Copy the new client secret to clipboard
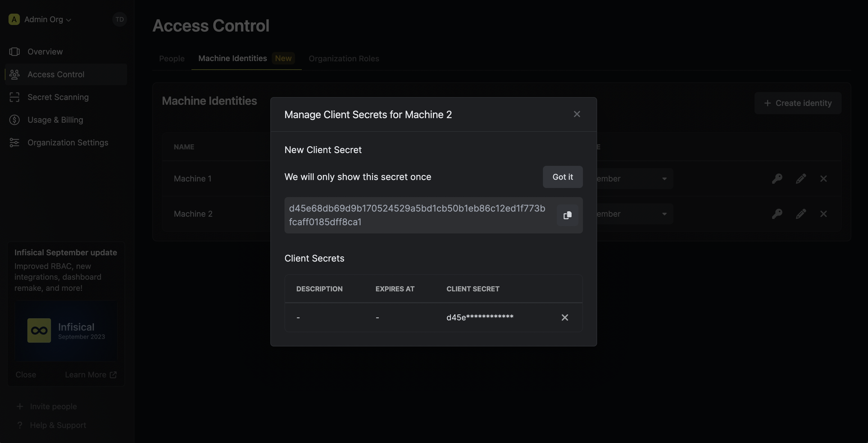Viewport: 868px width, 443px height. pyautogui.click(x=567, y=215)
